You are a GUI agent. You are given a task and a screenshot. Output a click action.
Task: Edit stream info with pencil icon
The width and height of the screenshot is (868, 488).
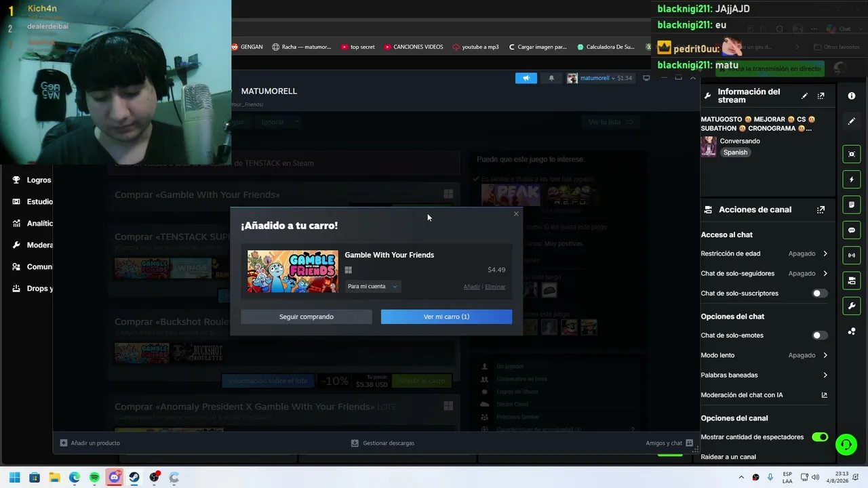pos(804,96)
